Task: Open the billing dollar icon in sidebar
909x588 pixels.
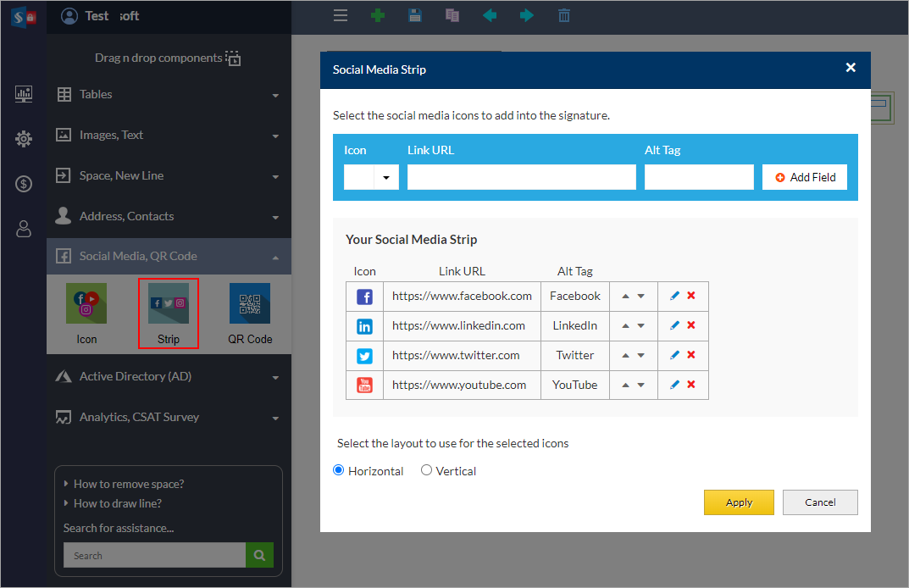Action: [24, 184]
